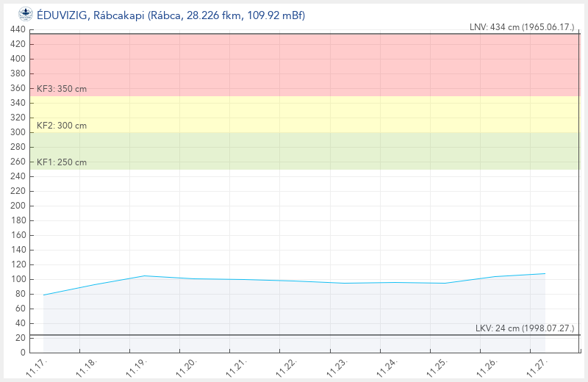Click the line's first data point at 11.17.
588x382 pixels.
(44, 295)
